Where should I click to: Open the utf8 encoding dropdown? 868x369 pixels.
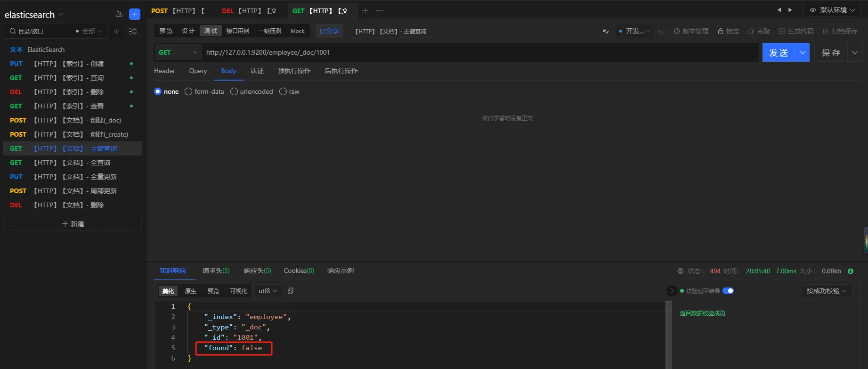[x=268, y=291]
